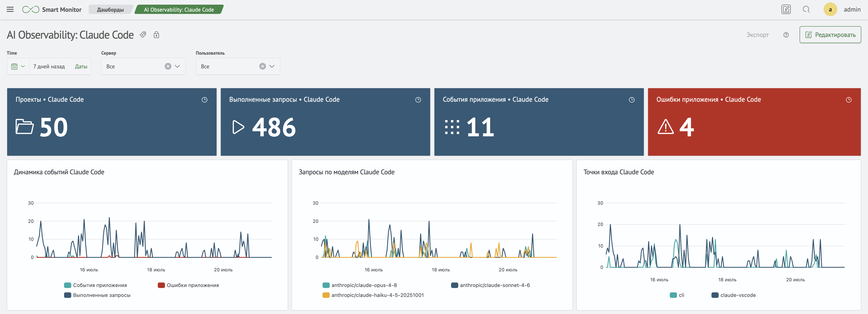The image size is (868, 314).
Task: Click the Smart Monitor infinity logo
Action: [31, 9]
